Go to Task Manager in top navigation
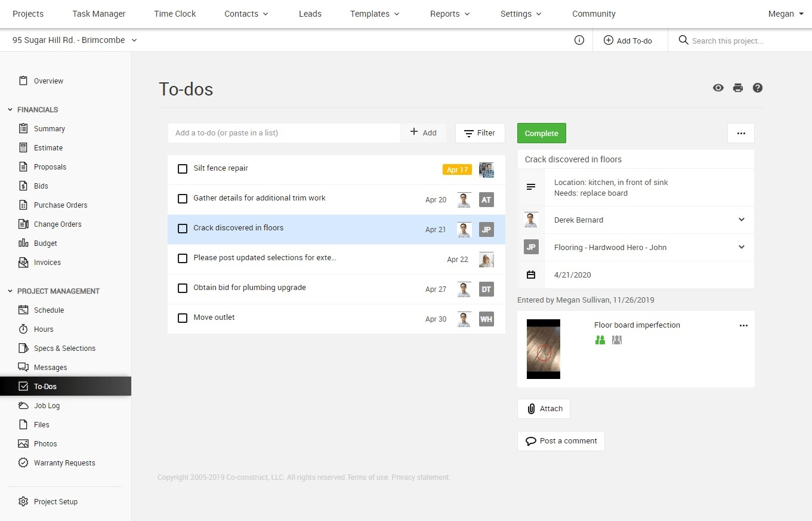812x521 pixels. [99, 14]
